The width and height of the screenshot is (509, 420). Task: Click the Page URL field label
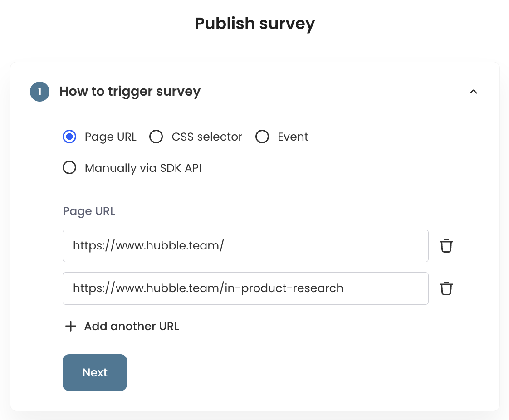tap(89, 211)
